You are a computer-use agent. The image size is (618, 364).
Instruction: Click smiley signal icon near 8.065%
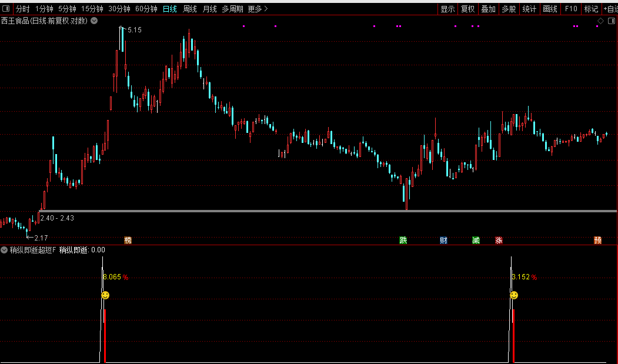105,295
